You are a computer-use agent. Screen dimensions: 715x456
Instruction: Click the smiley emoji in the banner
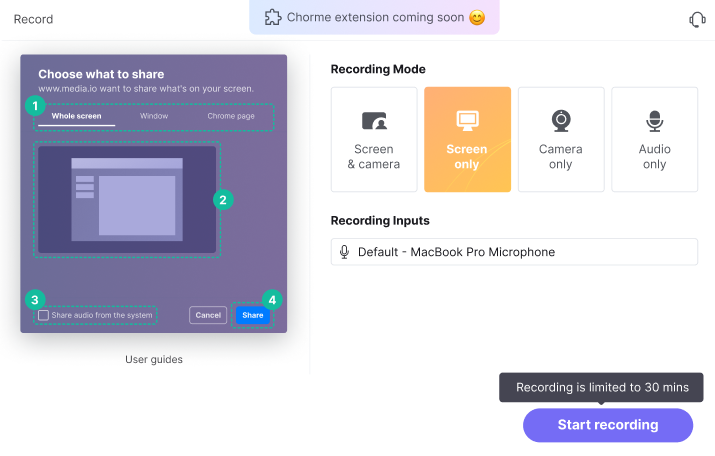(477, 18)
